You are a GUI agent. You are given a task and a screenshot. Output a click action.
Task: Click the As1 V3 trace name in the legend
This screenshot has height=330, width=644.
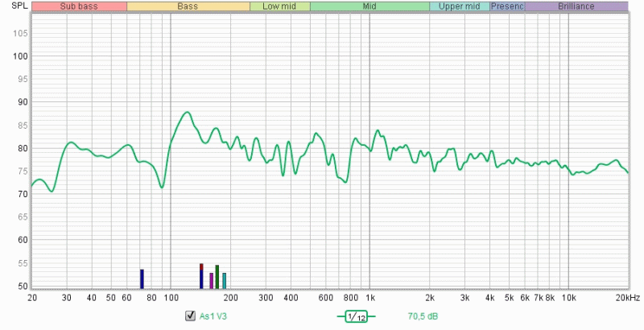[213, 316]
